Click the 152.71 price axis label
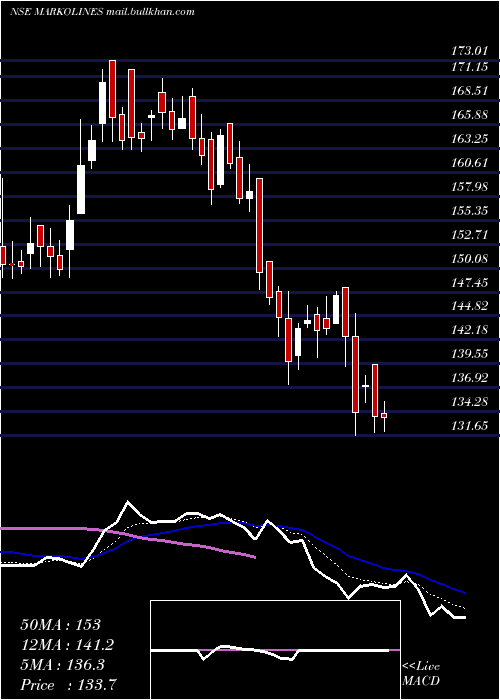The image size is (500, 700). tap(469, 234)
